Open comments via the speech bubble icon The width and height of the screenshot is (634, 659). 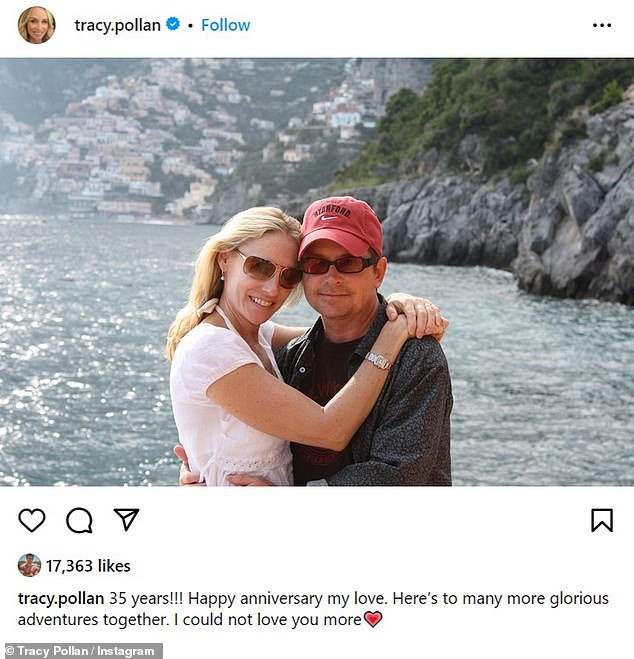pyautogui.click(x=79, y=520)
